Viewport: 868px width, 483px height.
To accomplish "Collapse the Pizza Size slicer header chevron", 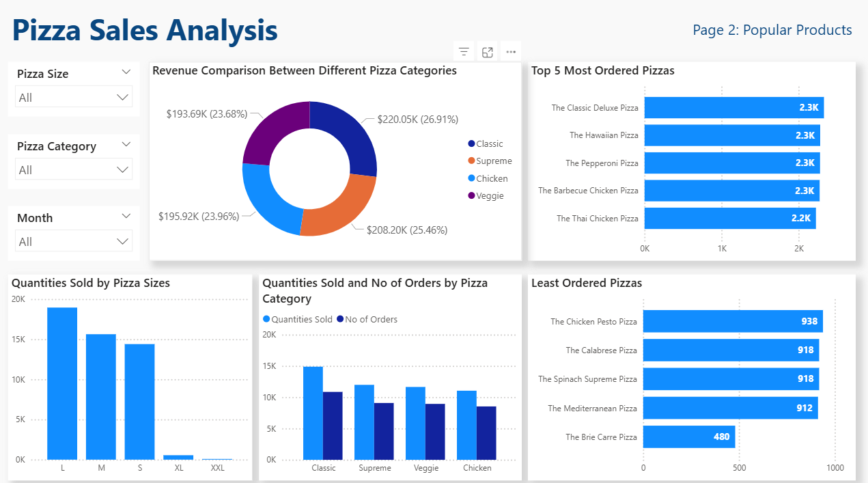I will [x=126, y=72].
